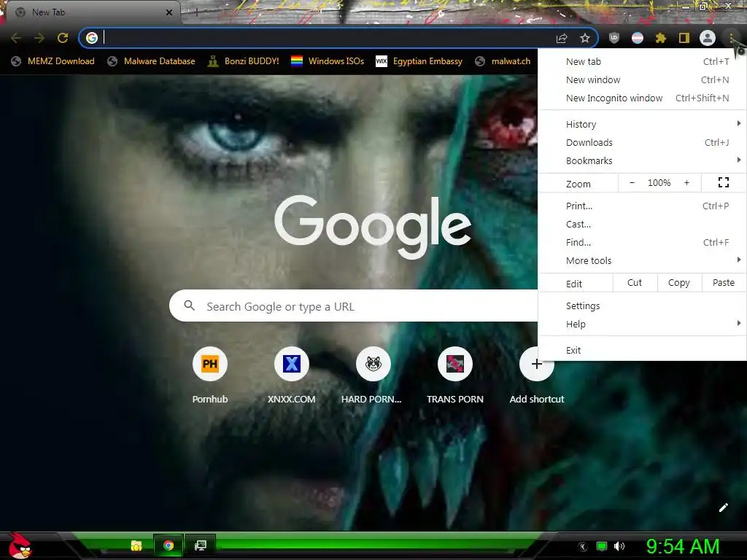Click the fullscreen zoom icon in menu
Screen dimensions: 747x560
click(723, 182)
